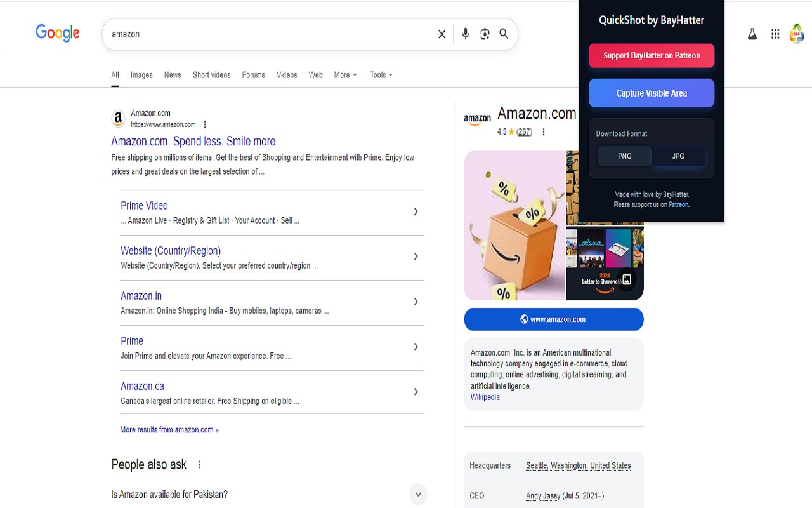Screen dimensions: 812x508
Task: Click the Amazon favicon beside the first result
Action: 118,119
